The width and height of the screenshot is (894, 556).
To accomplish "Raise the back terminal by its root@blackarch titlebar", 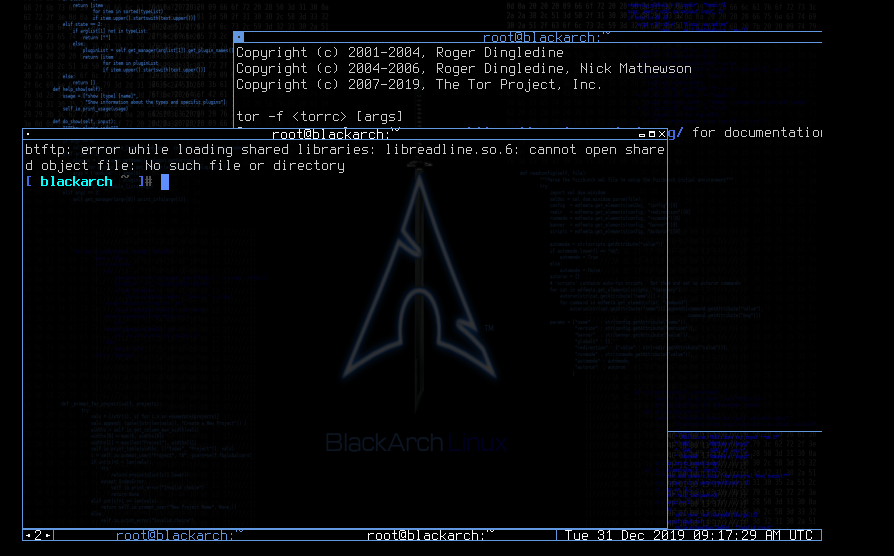I will [x=546, y=38].
